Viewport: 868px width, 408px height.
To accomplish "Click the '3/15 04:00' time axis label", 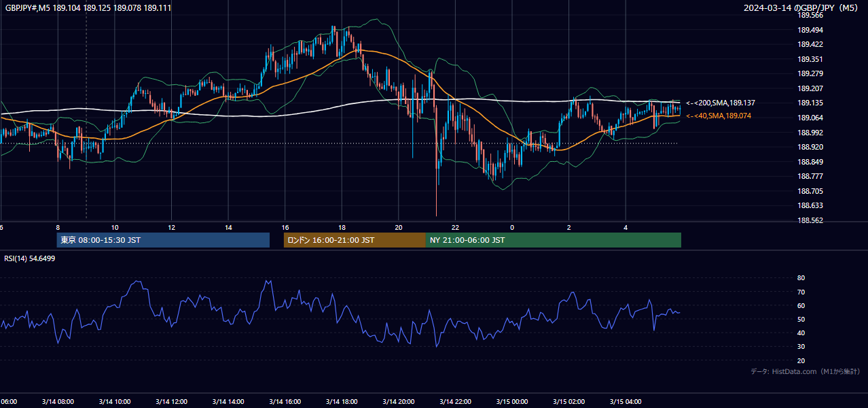I will click(626, 401).
